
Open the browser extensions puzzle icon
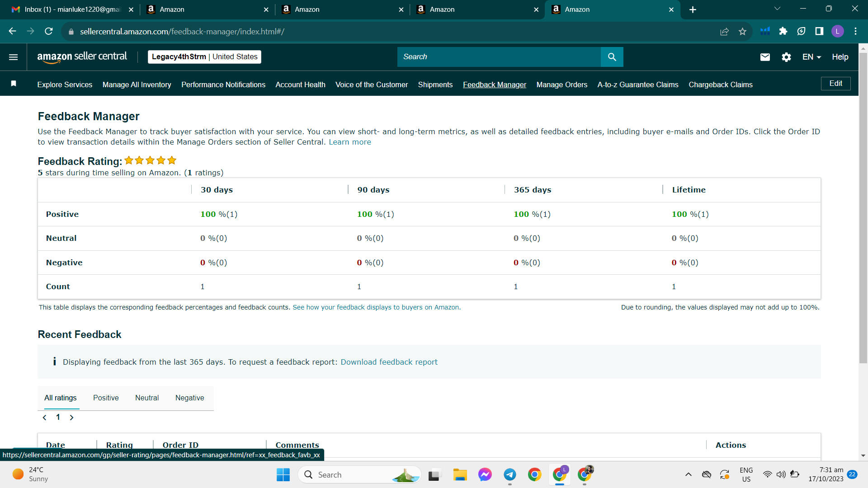point(783,31)
